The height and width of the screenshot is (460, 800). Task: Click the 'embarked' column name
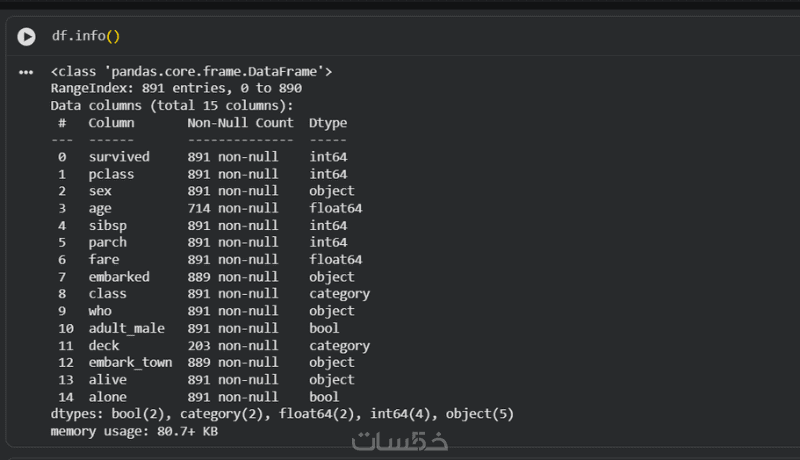point(118,277)
